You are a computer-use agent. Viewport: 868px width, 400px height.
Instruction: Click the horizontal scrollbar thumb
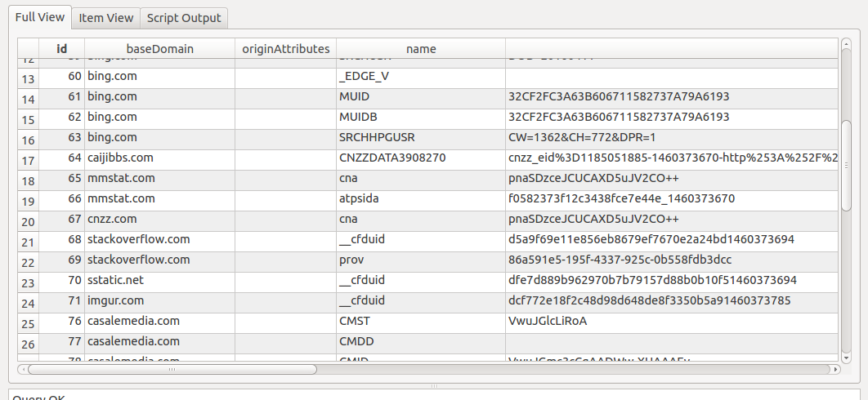172,369
